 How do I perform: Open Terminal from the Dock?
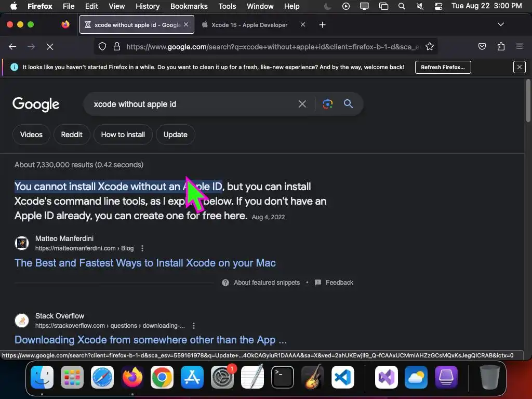(x=282, y=377)
